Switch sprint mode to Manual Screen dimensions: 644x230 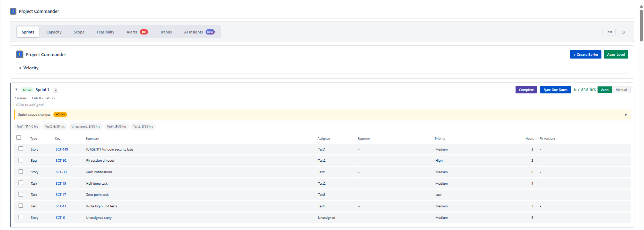[x=621, y=90]
